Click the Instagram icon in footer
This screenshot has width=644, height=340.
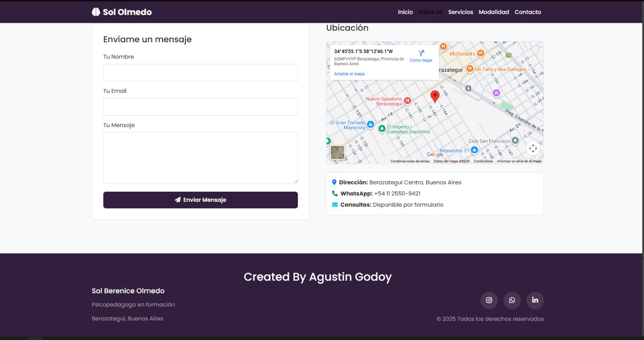click(489, 300)
